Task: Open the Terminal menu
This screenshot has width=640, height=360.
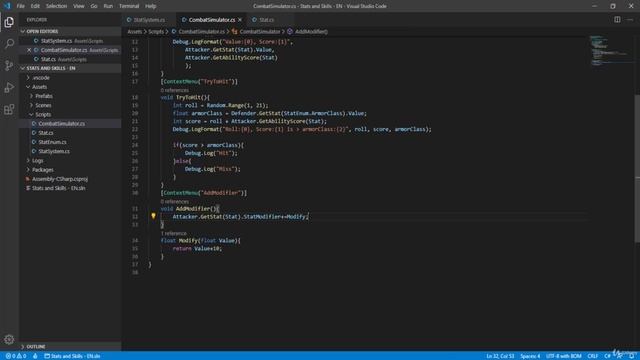Action: click(129, 6)
